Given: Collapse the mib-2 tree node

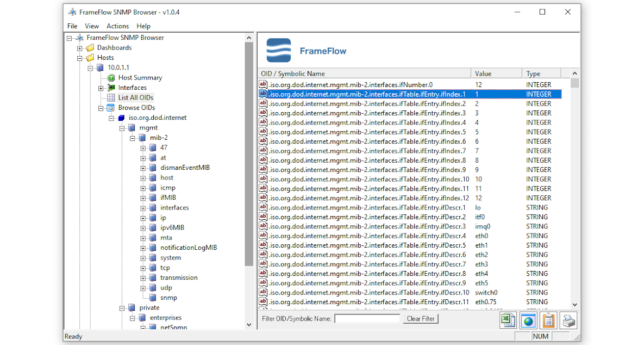Looking at the screenshot, I should (132, 137).
